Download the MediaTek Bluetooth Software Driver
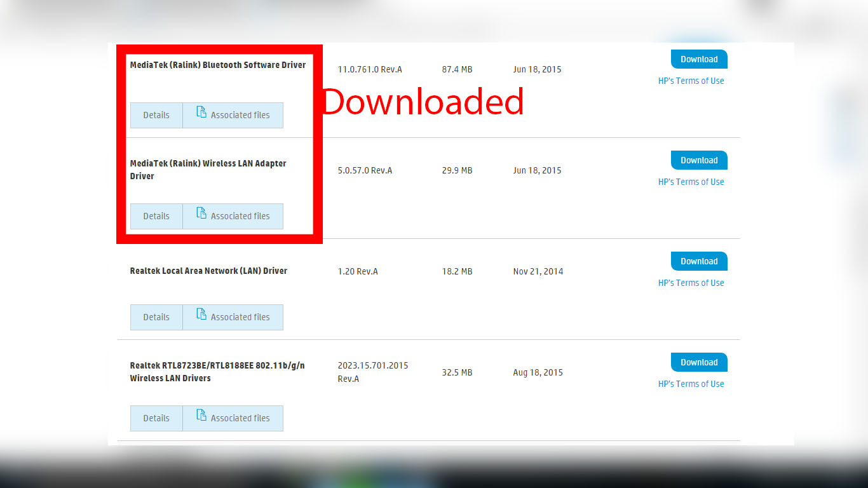This screenshot has height=488, width=868. (x=699, y=59)
